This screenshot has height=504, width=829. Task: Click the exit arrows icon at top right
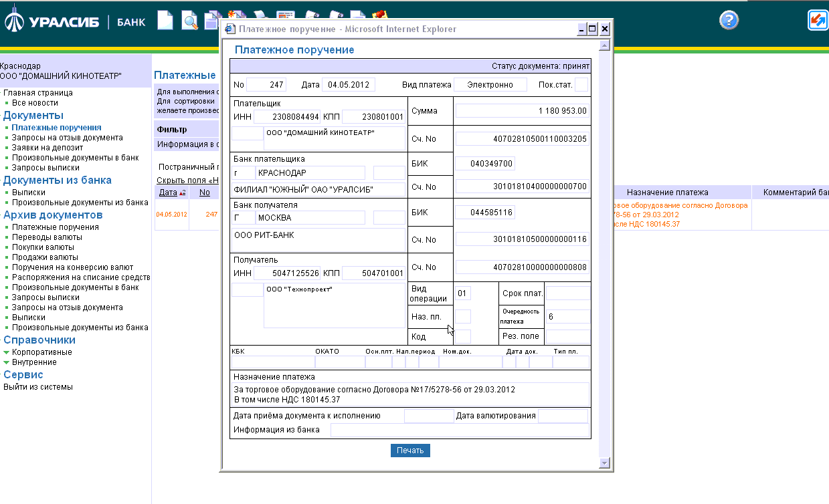pyautogui.click(x=818, y=20)
